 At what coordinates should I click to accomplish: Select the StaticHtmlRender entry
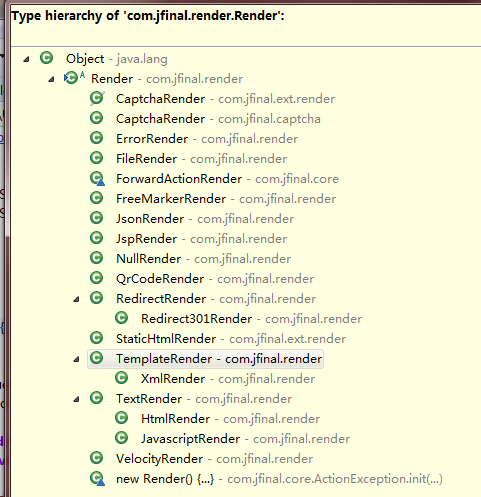[231, 339]
